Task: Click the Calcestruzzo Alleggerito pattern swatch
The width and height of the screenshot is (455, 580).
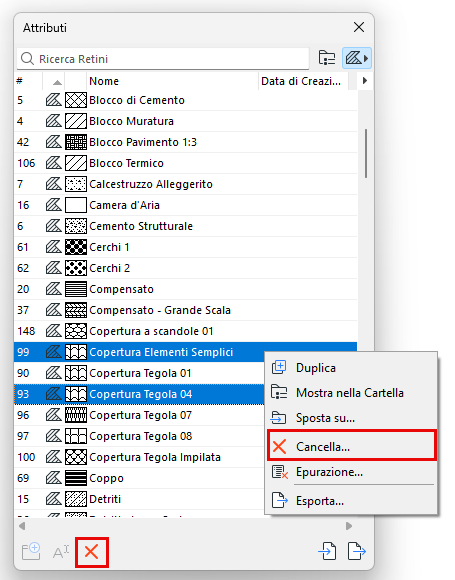Action: 76,184
